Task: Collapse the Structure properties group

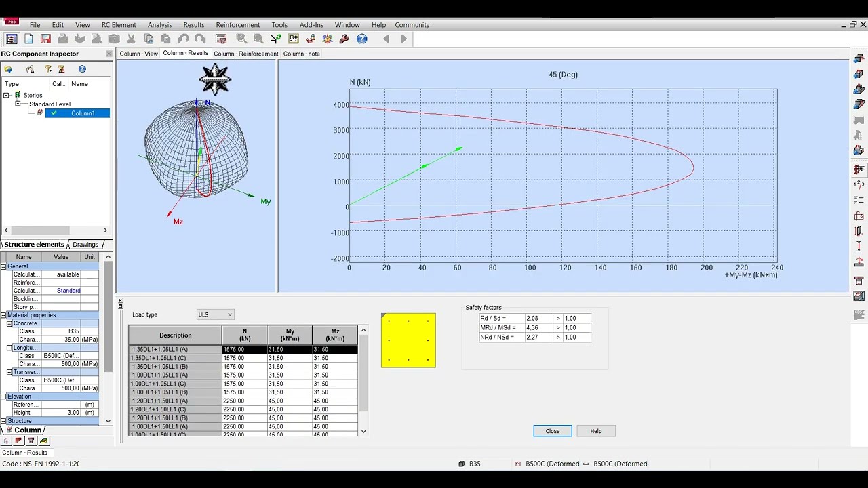Action: coord(3,421)
